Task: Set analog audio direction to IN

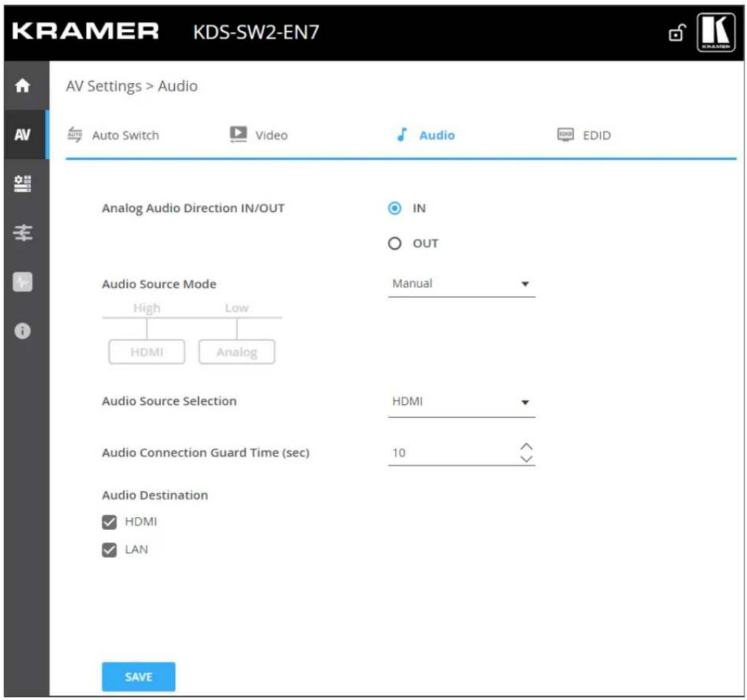Action: (x=395, y=208)
